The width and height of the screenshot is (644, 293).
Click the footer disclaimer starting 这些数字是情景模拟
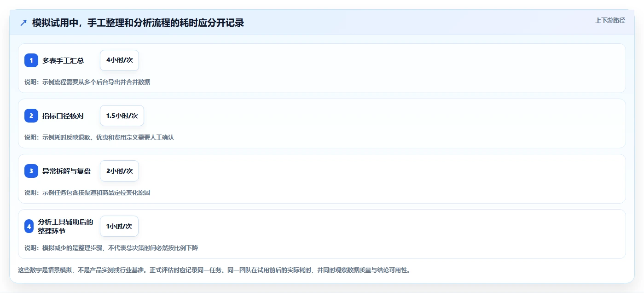(x=214, y=270)
